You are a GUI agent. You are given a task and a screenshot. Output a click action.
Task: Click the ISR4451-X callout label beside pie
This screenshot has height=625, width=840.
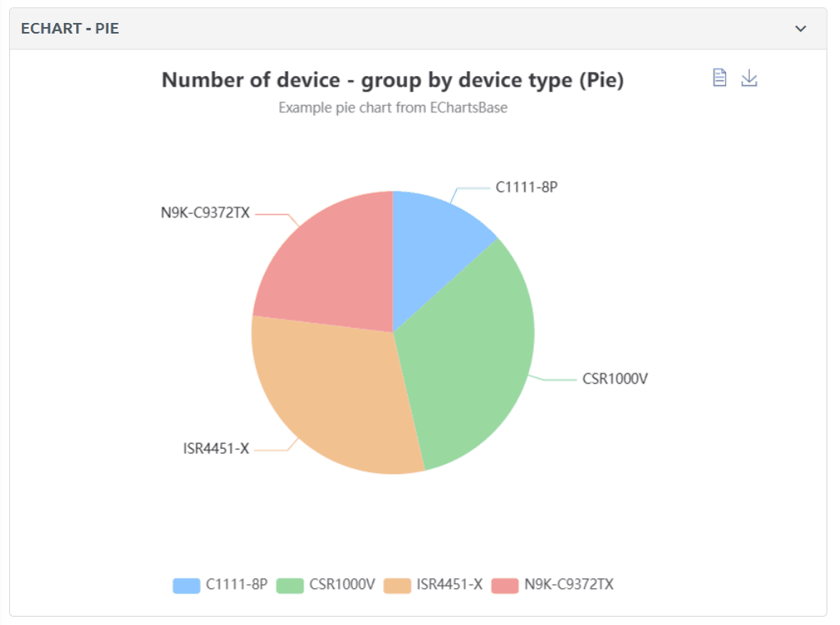tap(216, 449)
